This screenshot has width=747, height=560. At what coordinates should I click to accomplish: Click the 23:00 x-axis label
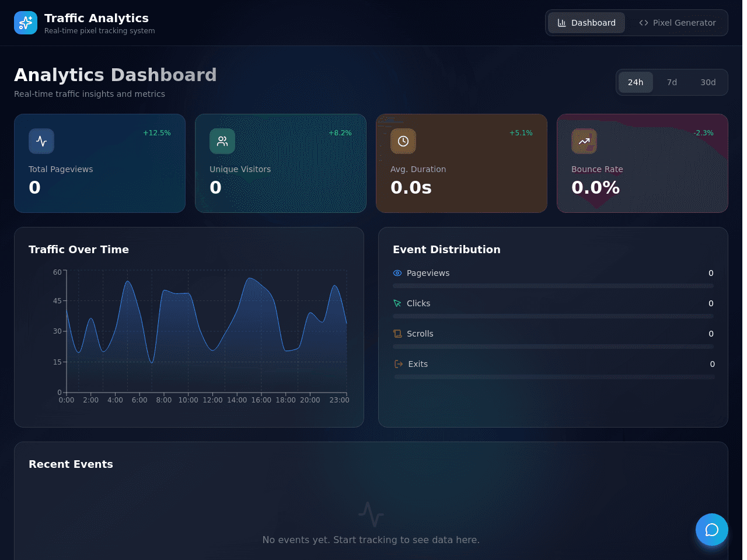[339, 400]
